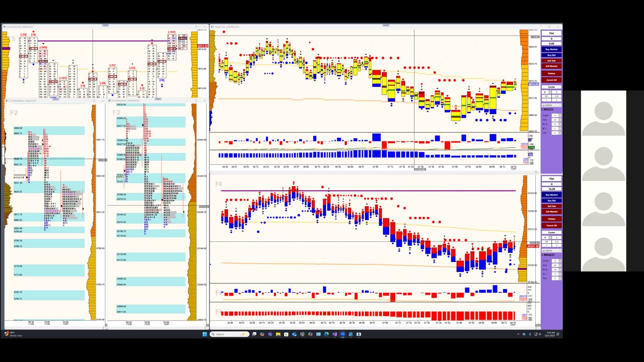Center the upper chart with the Center button
The width and height of the screenshot is (644, 362).
[x=551, y=87]
